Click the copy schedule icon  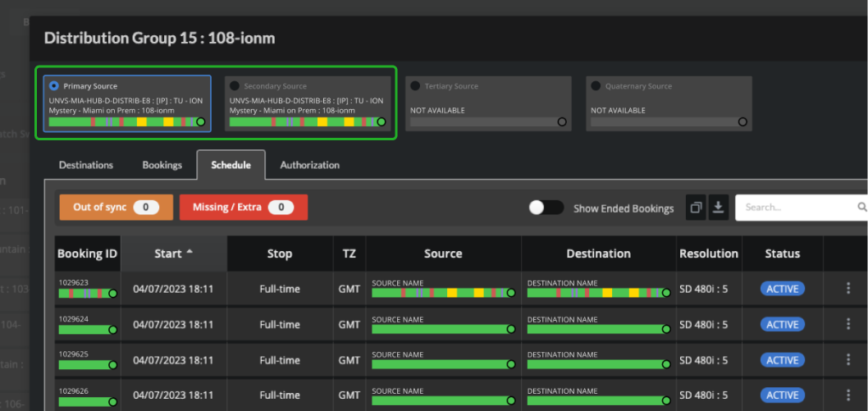tap(696, 208)
